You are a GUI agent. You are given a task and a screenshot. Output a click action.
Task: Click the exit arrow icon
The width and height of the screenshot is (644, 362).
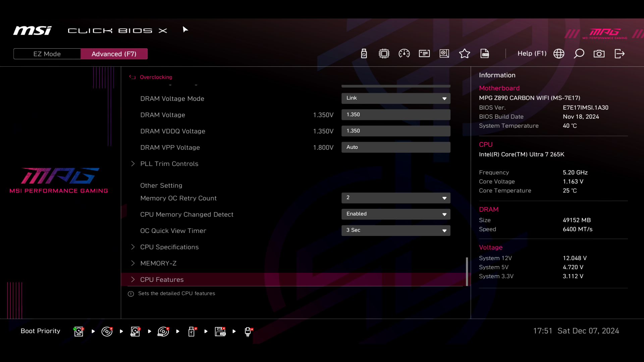620,54
